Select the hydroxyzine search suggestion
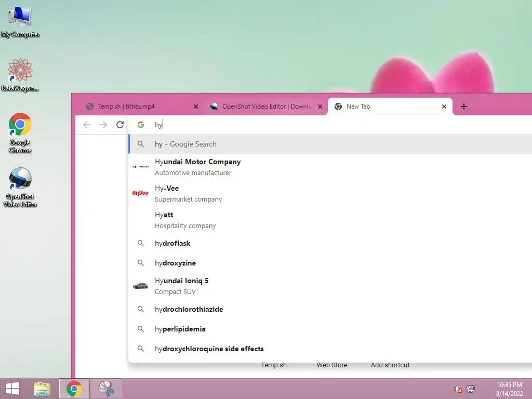 (x=330, y=263)
